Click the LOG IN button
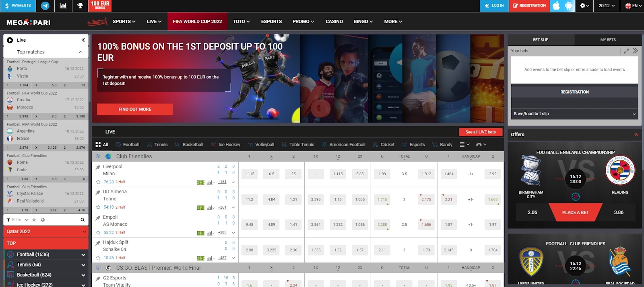The width and height of the screenshot is (644, 287). click(x=494, y=6)
